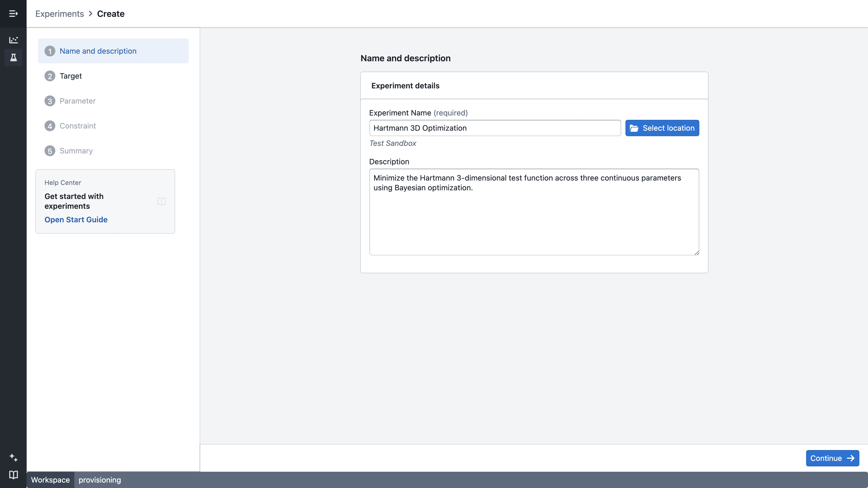Click the Experiment details heading
This screenshot has width=868, height=488.
click(x=405, y=86)
